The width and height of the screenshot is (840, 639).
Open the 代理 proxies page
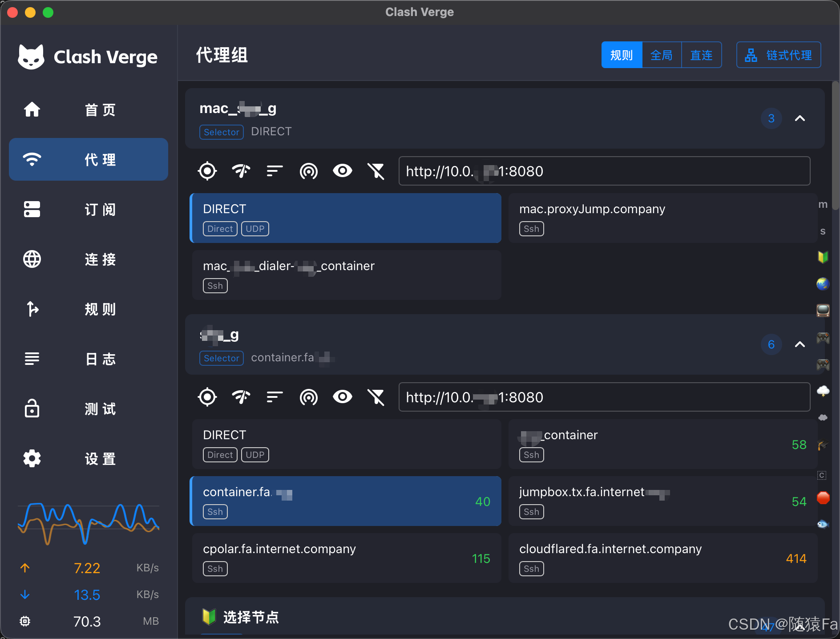coord(89,159)
